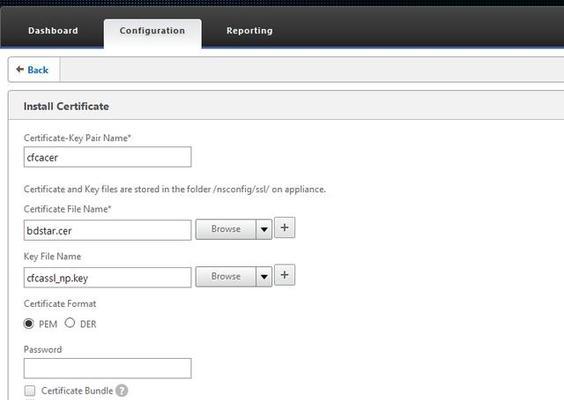564x400 pixels.
Task: Expand the Certificate File Browse dropdown arrow
Action: click(264, 229)
